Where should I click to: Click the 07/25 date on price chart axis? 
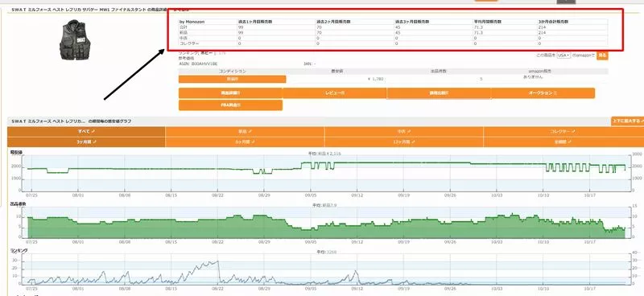pos(31,195)
